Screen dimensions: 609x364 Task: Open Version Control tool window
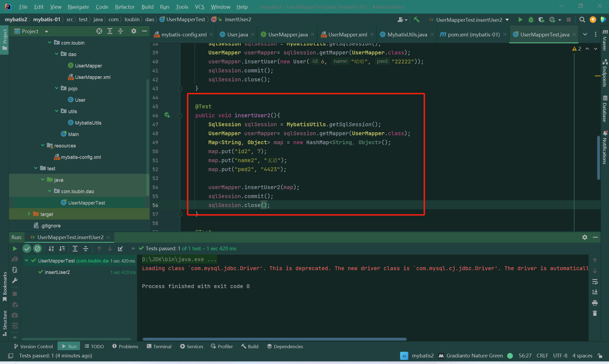tap(33, 346)
